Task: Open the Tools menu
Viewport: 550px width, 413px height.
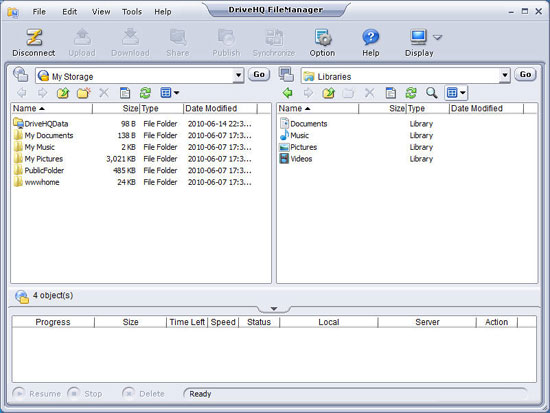Action: pos(132,12)
